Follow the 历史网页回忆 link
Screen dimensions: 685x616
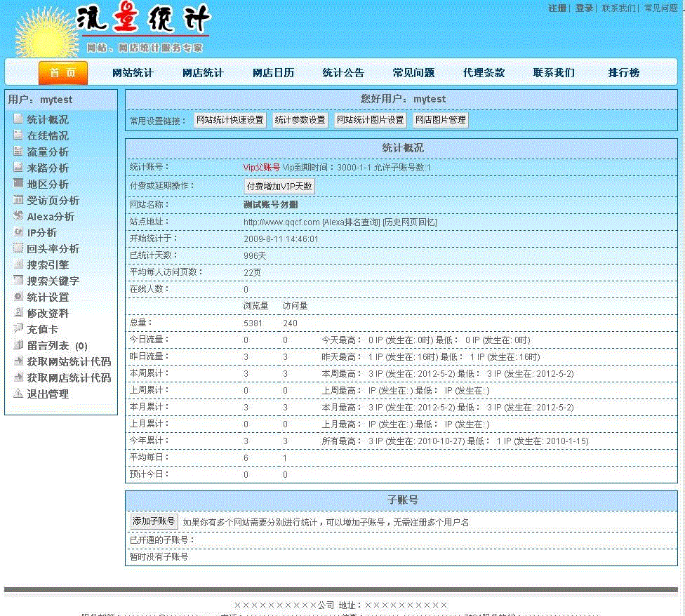click(410, 222)
